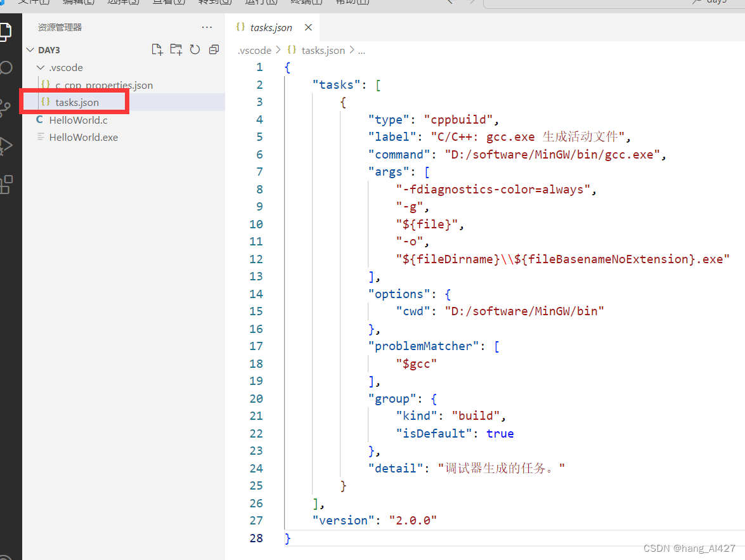Screen dimensions: 745x560
Task: Close the tasks.json editor tab
Action: coord(308,27)
